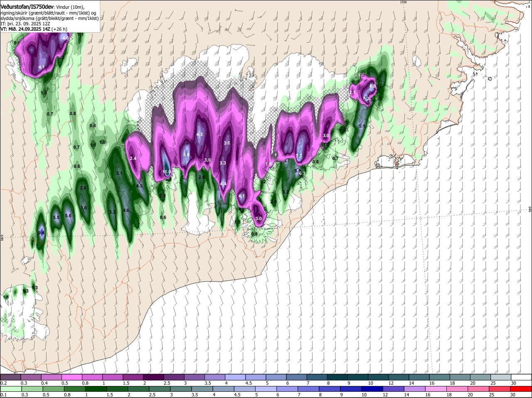Click the 4.3 snowfall value on the map
The width and height of the screenshot is (532, 398).
tap(199, 134)
